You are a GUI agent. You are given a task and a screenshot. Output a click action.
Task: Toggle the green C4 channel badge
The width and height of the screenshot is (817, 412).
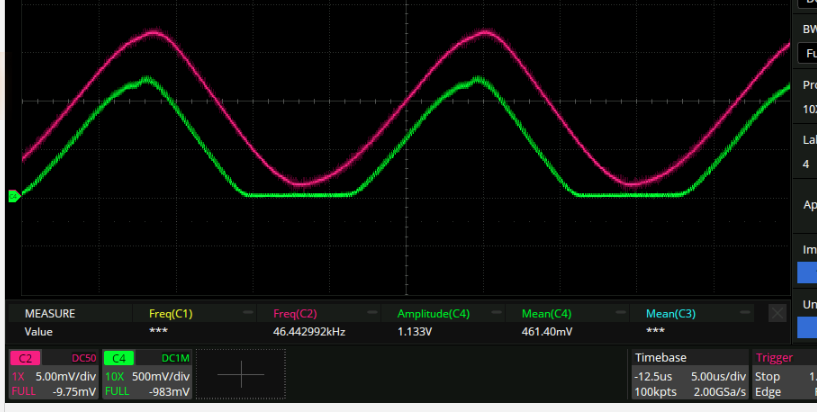tap(118, 357)
